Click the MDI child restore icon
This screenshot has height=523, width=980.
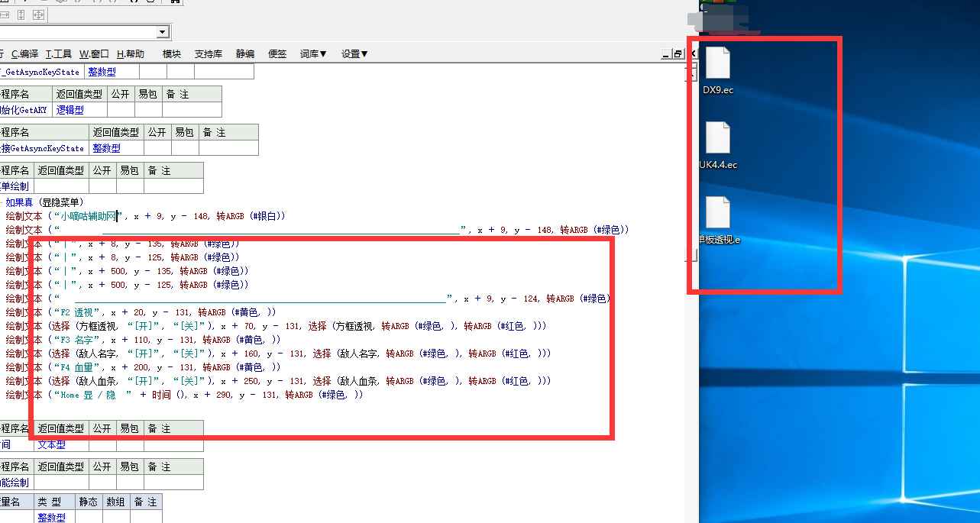(x=678, y=54)
